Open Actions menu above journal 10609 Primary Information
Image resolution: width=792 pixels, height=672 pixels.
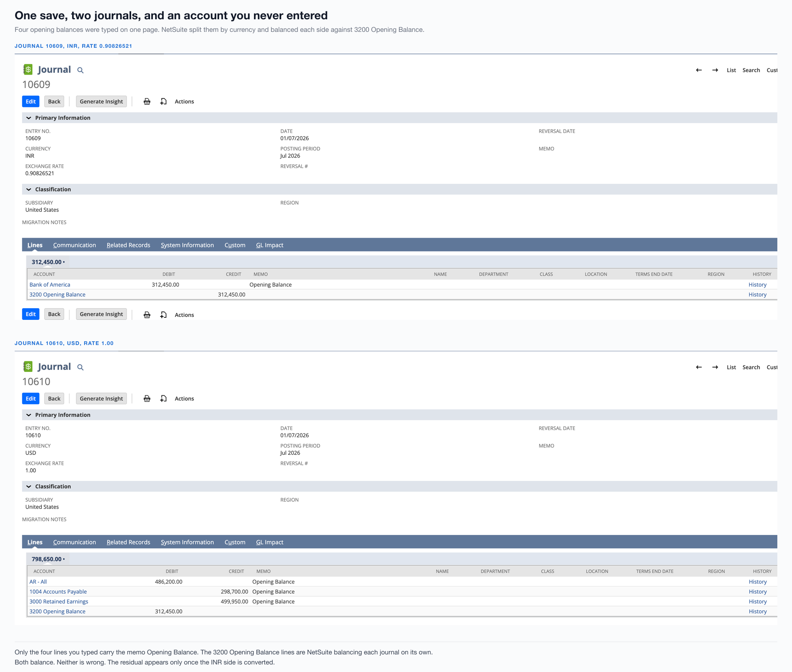[x=184, y=101]
